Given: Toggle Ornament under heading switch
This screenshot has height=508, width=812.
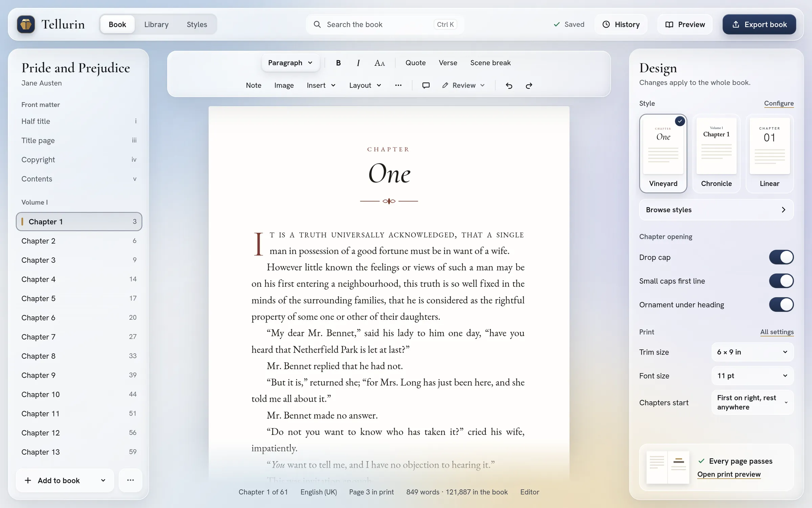Looking at the screenshot, I should click(781, 305).
